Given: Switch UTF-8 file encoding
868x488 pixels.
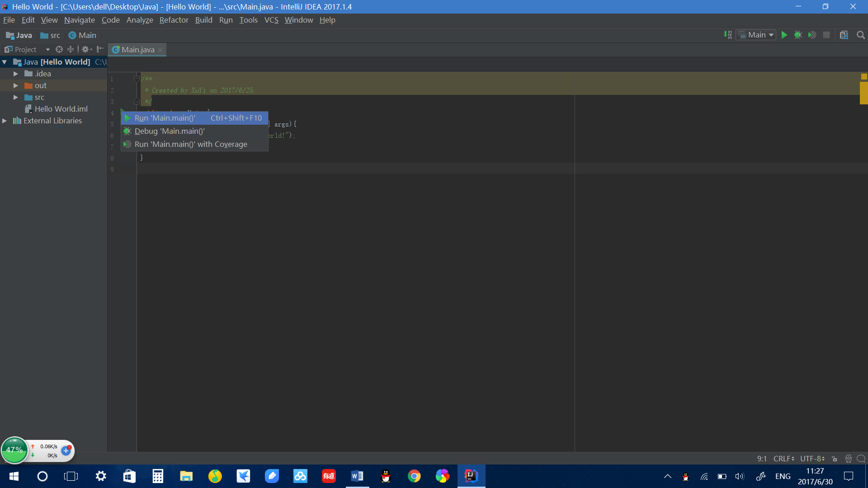Looking at the screenshot, I should 811,459.
